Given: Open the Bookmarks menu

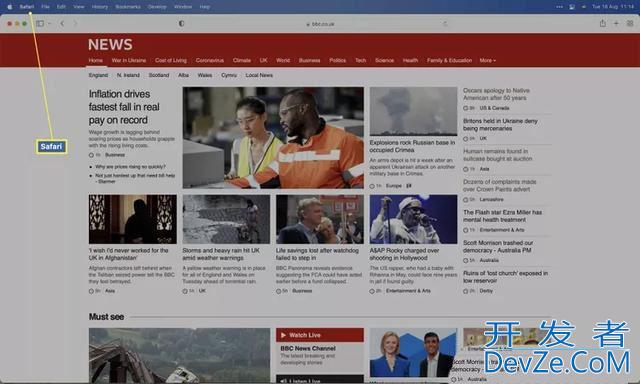Looking at the screenshot, I should coord(128,7).
